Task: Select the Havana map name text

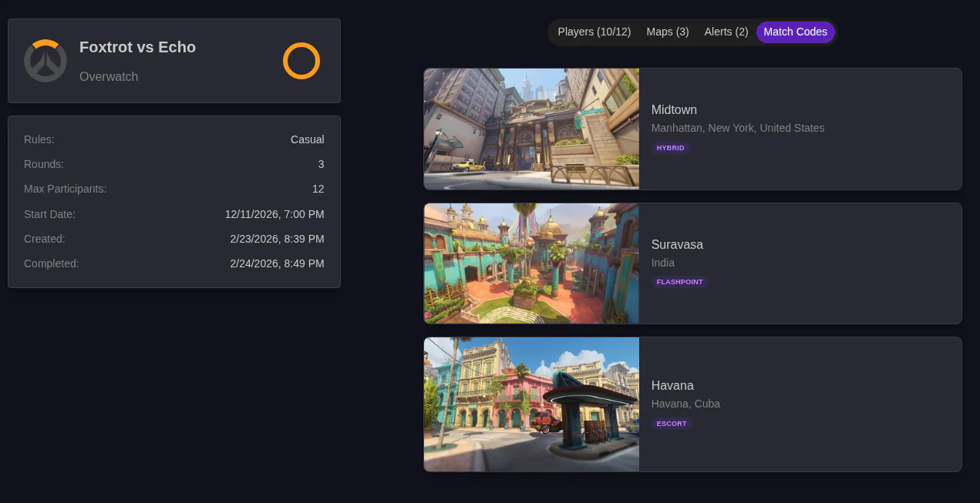Action: (x=672, y=385)
